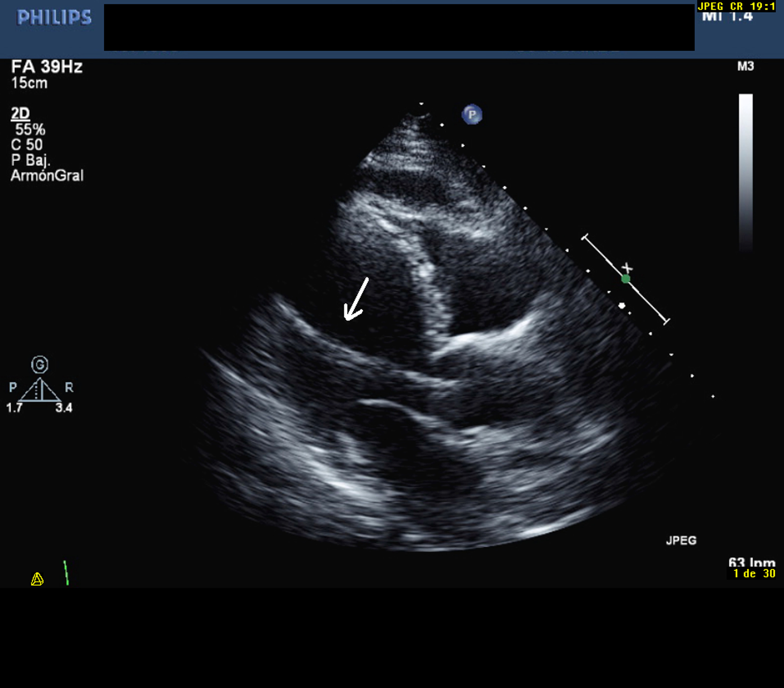The height and width of the screenshot is (688, 784).
Task: Select the underlined 2D mode label
Action: pos(20,113)
